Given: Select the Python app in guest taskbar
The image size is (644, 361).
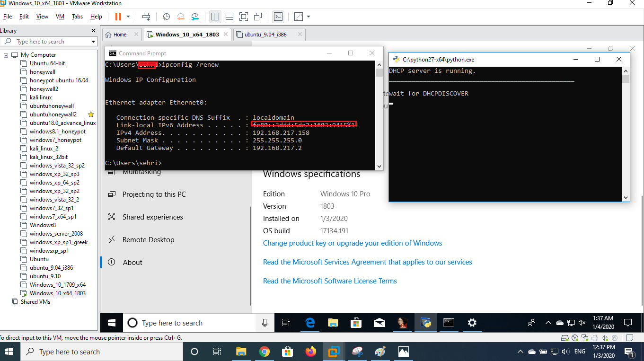Looking at the screenshot, I should (426, 323).
